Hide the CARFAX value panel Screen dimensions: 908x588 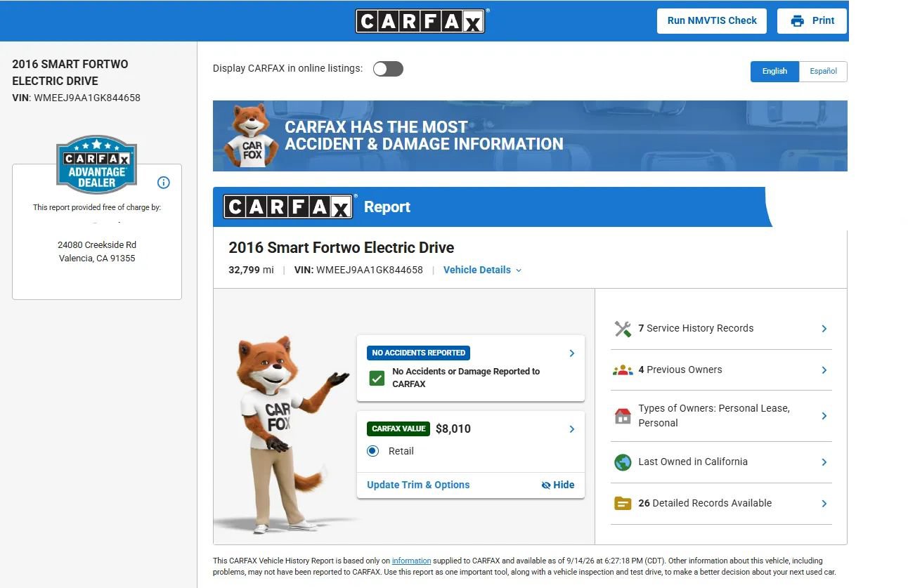pos(558,485)
